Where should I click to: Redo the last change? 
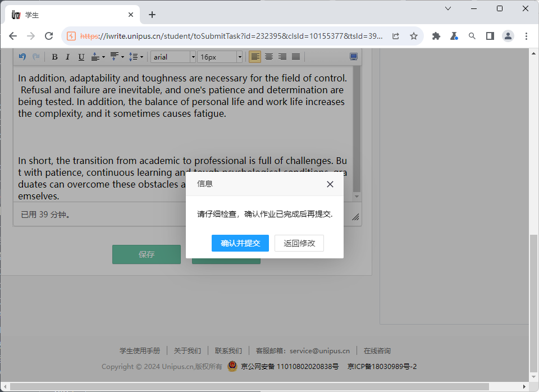pyautogui.click(x=36, y=56)
